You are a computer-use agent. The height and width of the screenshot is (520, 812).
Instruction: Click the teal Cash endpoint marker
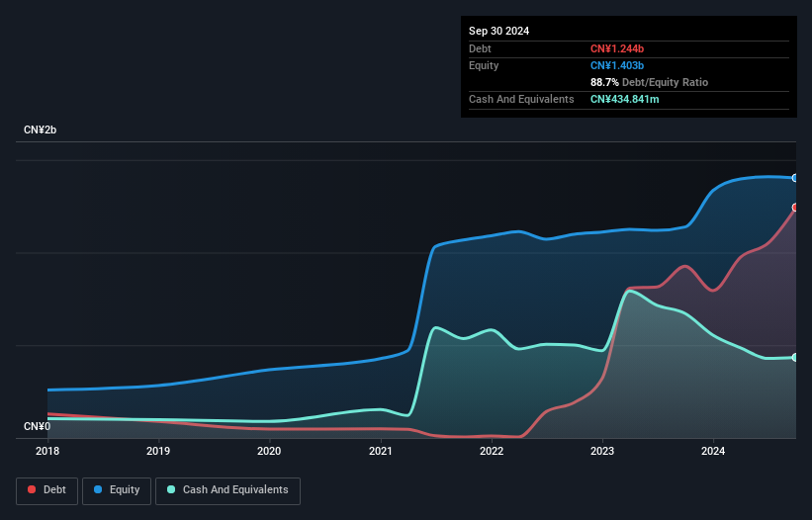tap(795, 358)
